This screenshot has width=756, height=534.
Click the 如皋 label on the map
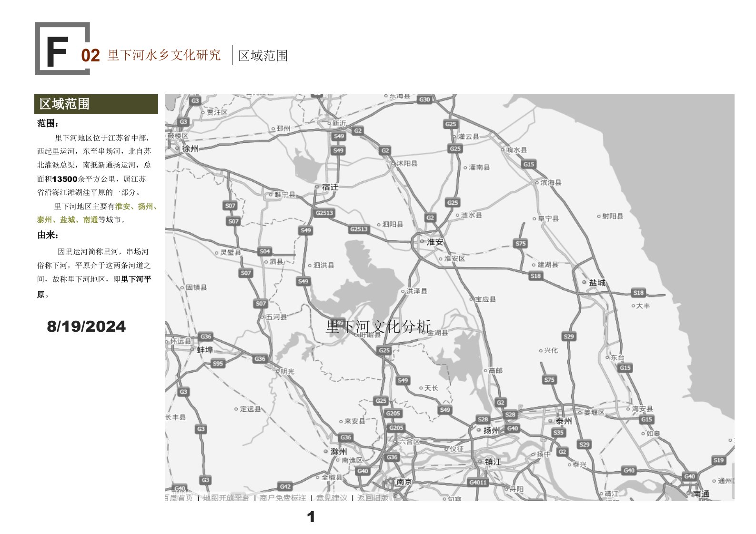pos(653,434)
